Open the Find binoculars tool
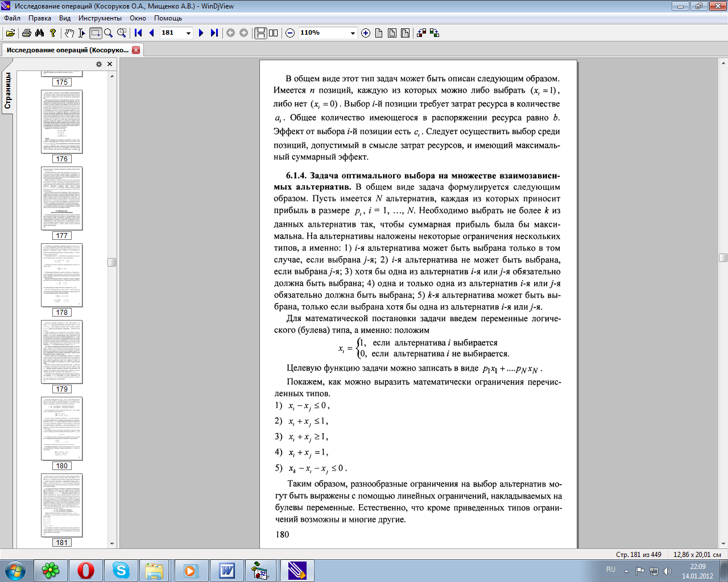 [39, 33]
